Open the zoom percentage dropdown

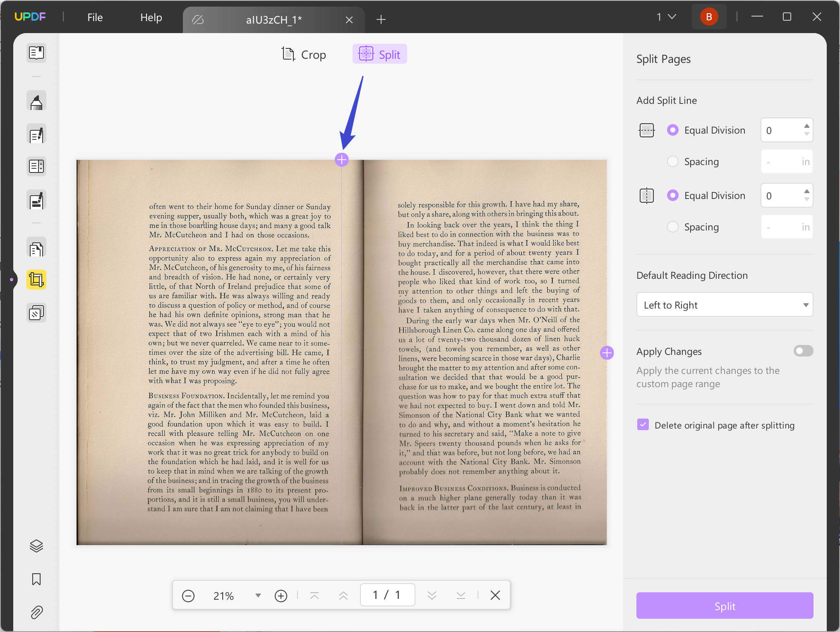[258, 596]
